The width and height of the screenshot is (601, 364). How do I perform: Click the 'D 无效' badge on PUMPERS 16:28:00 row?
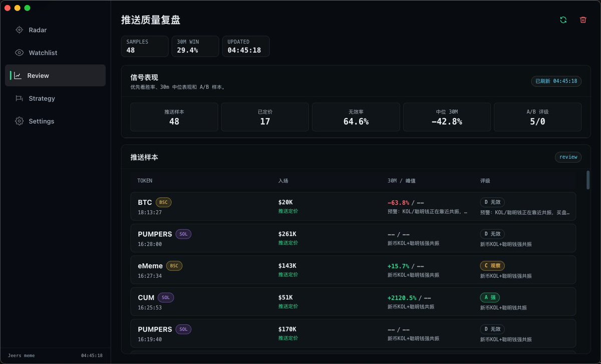[492, 234]
